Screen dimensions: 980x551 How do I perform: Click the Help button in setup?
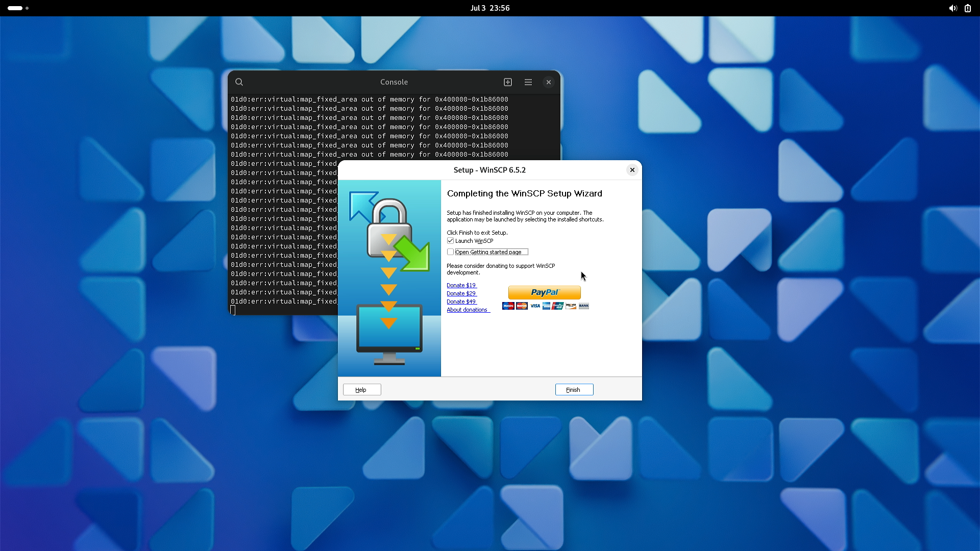click(x=362, y=390)
